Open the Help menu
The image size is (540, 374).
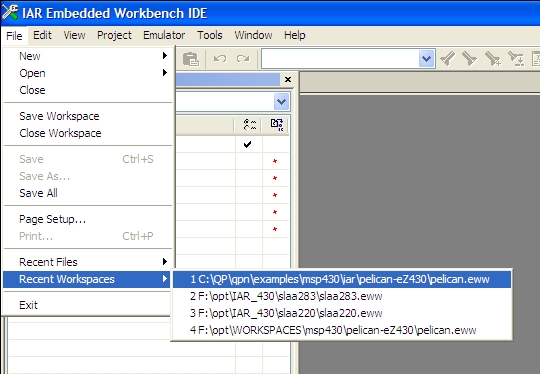[x=294, y=35]
